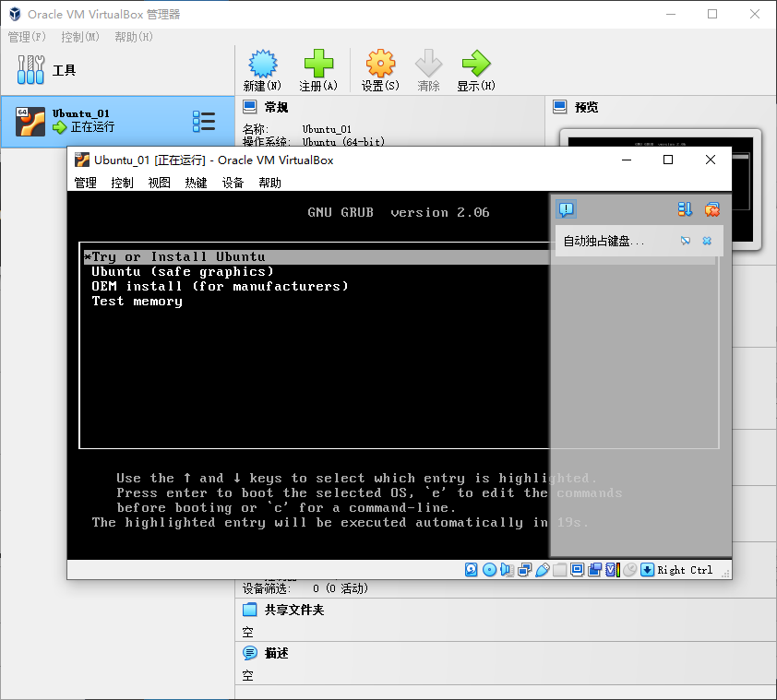Click the notification ordering sort icon
The image size is (777, 700).
(685, 209)
